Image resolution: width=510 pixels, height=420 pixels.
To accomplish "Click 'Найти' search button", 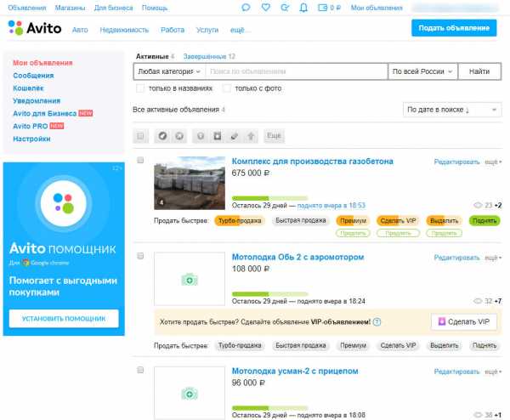I will pyautogui.click(x=479, y=71).
